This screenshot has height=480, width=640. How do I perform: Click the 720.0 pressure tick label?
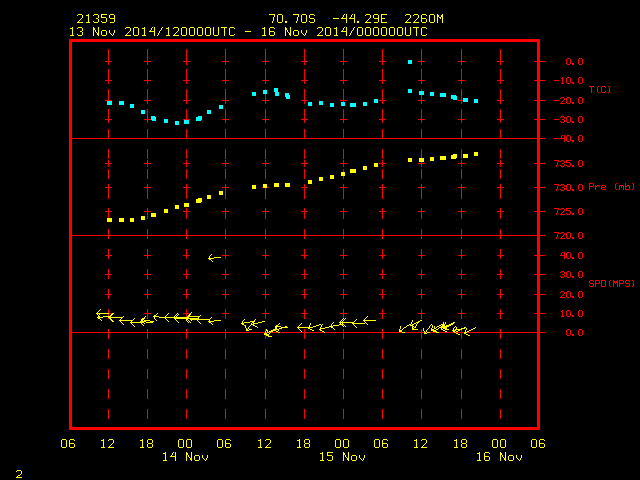coord(569,236)
